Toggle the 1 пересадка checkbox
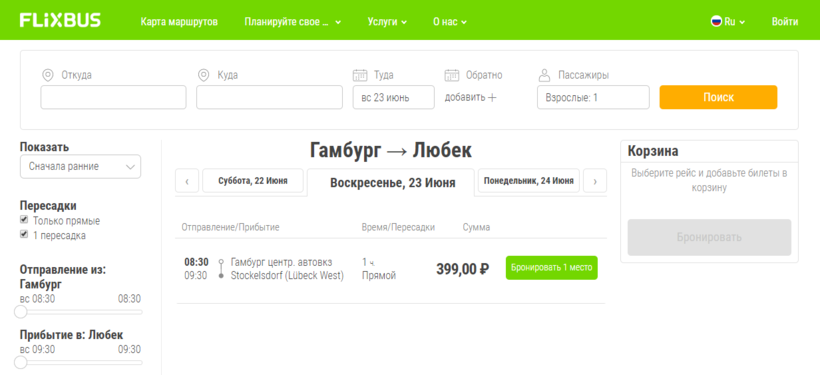 (x=24, y=234)
